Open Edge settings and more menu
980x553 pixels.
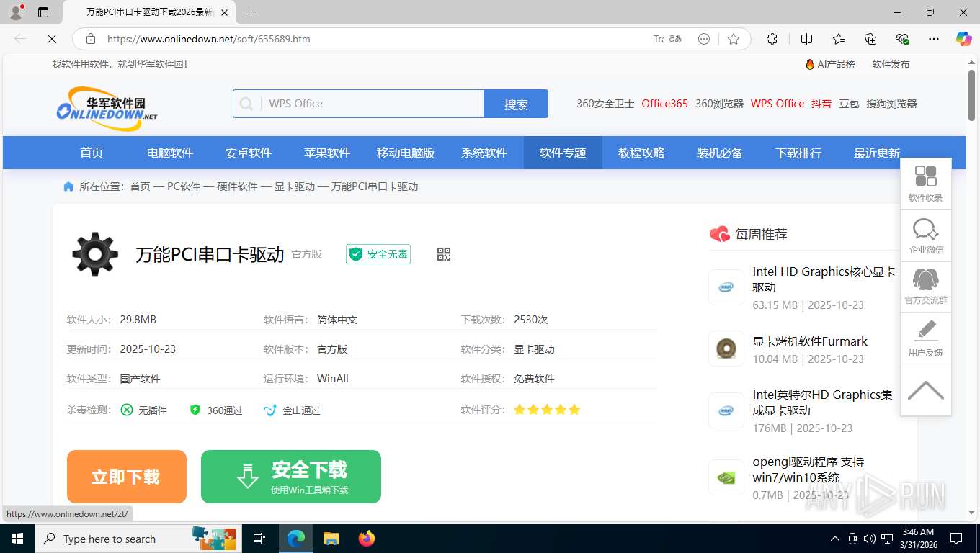coord(934,39)
